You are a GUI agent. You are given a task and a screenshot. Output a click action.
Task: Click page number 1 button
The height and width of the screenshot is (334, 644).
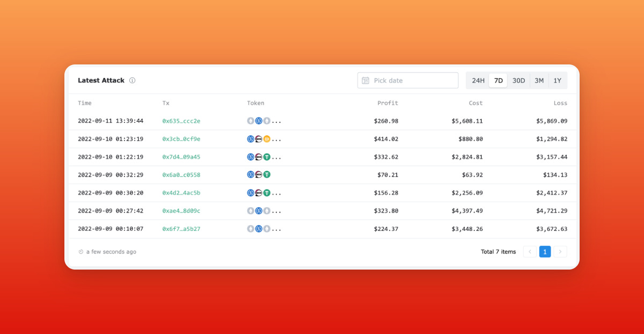coord(545,251)
